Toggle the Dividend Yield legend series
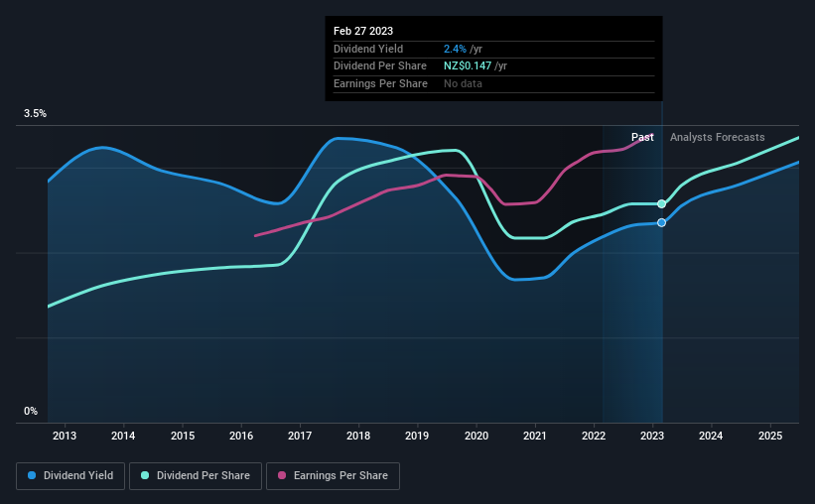Image resolution: width=815 pixels, height=504 pixels. [x=70, y=476]
